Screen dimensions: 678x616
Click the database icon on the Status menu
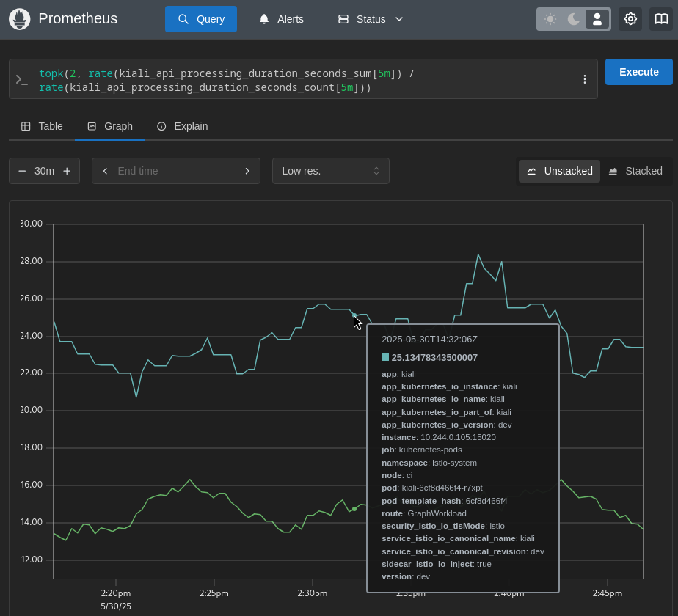point(343,18)
